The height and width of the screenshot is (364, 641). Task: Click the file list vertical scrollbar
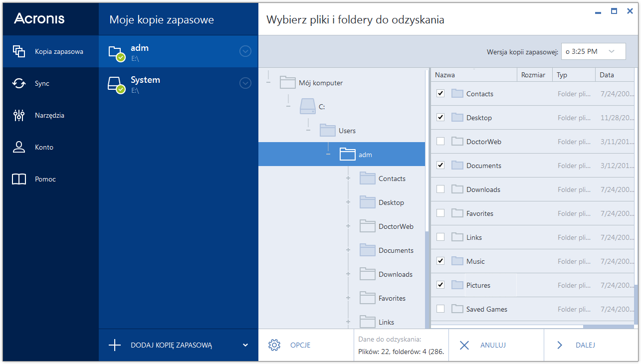coord(636,305)
